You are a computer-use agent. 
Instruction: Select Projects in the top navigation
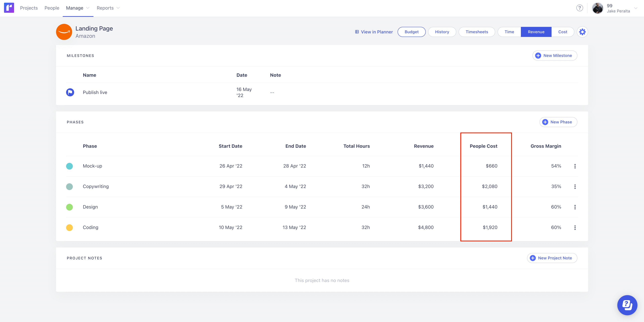pyautogui.click(x=29, y=8)
